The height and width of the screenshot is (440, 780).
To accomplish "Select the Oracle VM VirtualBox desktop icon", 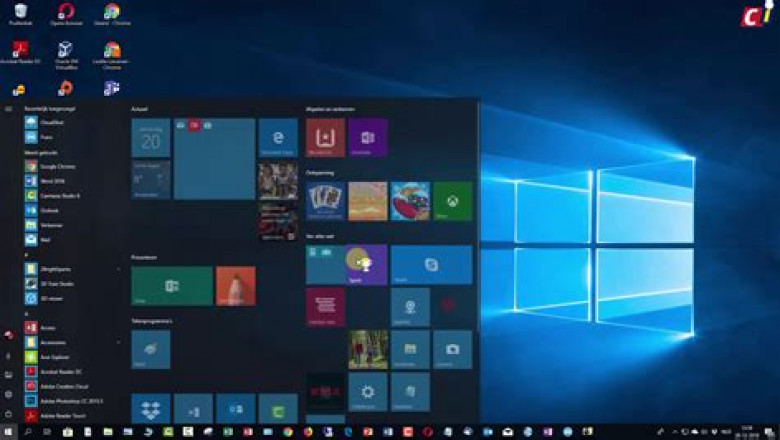I will (x=66, y=55).
